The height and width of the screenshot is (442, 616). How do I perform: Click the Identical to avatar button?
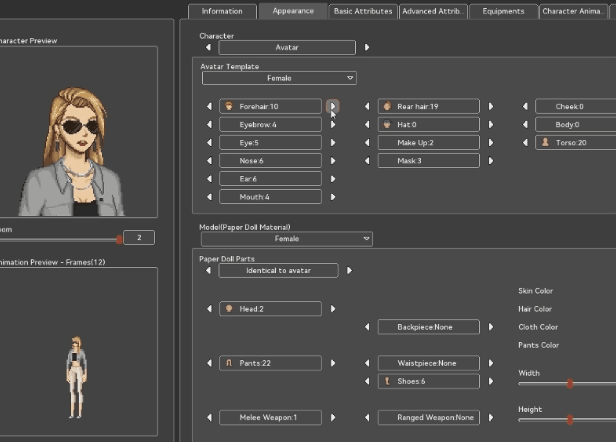pos(278,271)
